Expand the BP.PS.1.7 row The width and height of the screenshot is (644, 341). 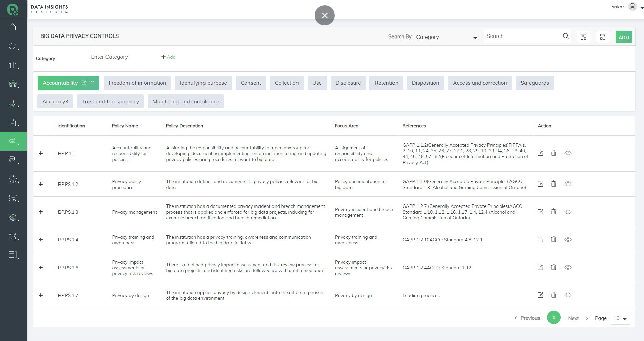click(41, 295)
